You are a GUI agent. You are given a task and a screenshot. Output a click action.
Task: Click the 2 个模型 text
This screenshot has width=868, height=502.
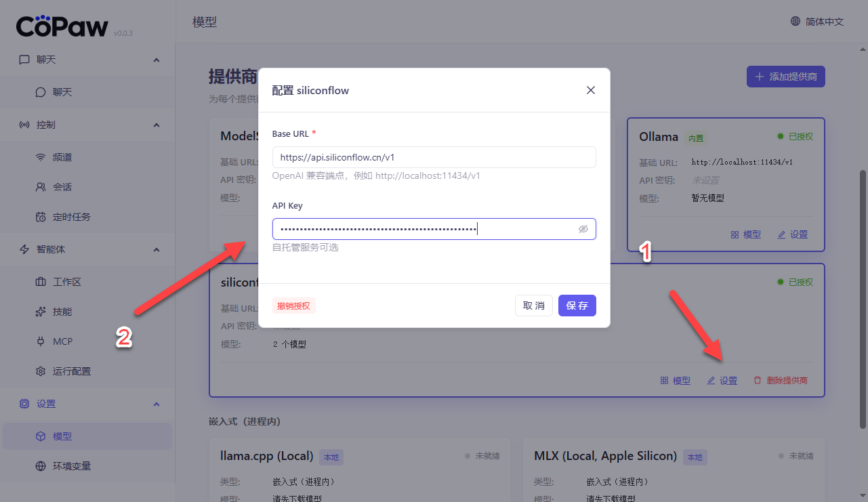(289, 344)
